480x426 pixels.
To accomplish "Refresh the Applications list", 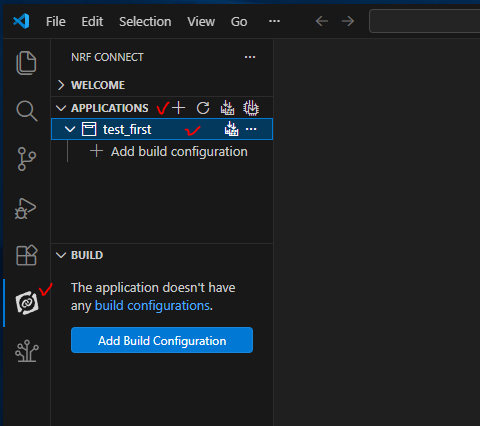I will click(203, 108).
